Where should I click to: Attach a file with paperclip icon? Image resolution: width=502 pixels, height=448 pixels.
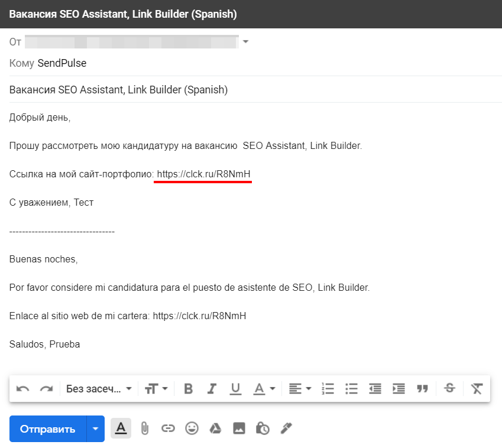[x=145, y=428]
